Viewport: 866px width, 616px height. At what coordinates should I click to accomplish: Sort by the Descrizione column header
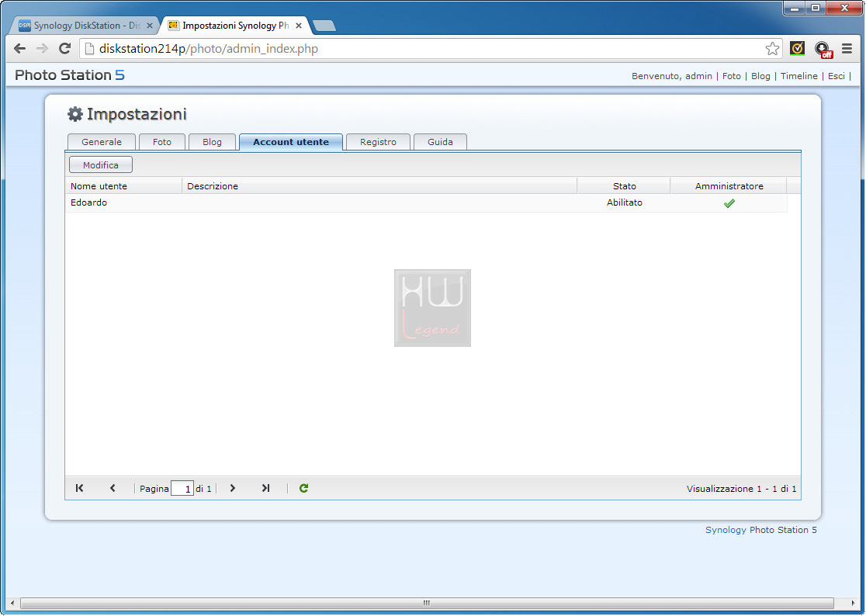[x=379, y=186]
